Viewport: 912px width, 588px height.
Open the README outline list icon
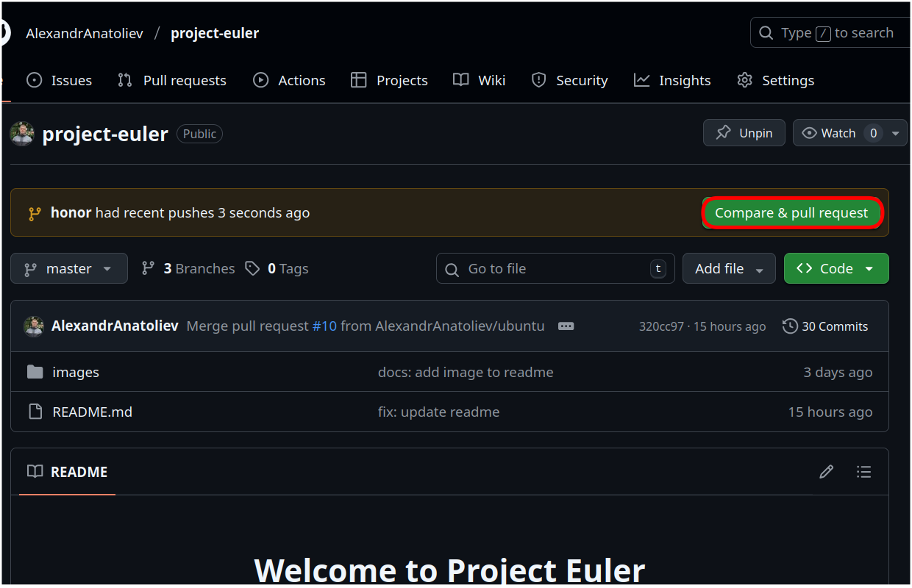(864, 471)
